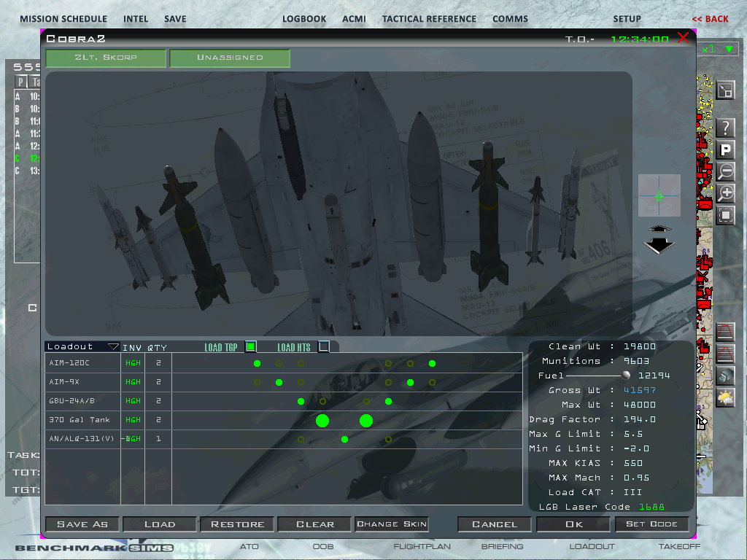The image size is (747, 560).
Task: Click the map ruler tool icon at top
Action: [x=725, y=90]
